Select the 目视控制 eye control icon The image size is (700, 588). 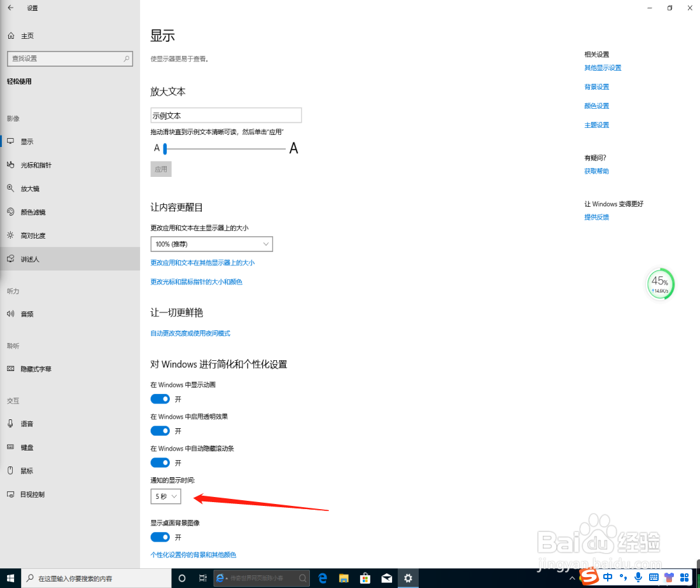click(11, 494)
